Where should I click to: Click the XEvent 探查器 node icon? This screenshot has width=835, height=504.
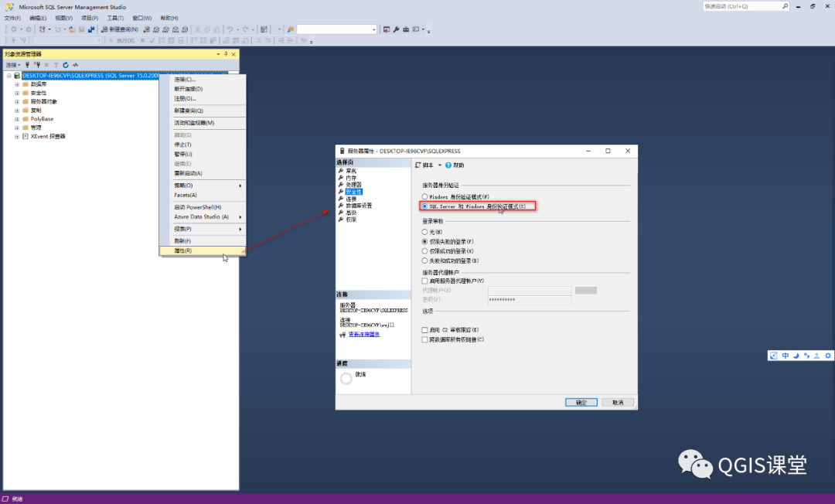pos(26,136)
